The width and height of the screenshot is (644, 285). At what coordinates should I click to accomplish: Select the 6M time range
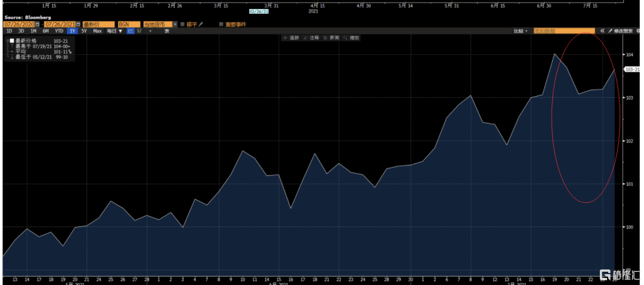[x=45, y=31]
